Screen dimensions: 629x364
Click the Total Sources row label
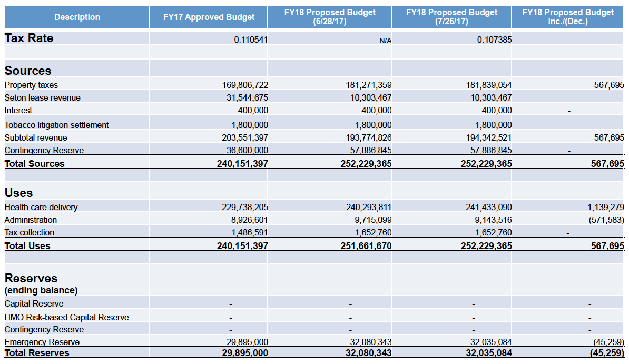point(34,164)
